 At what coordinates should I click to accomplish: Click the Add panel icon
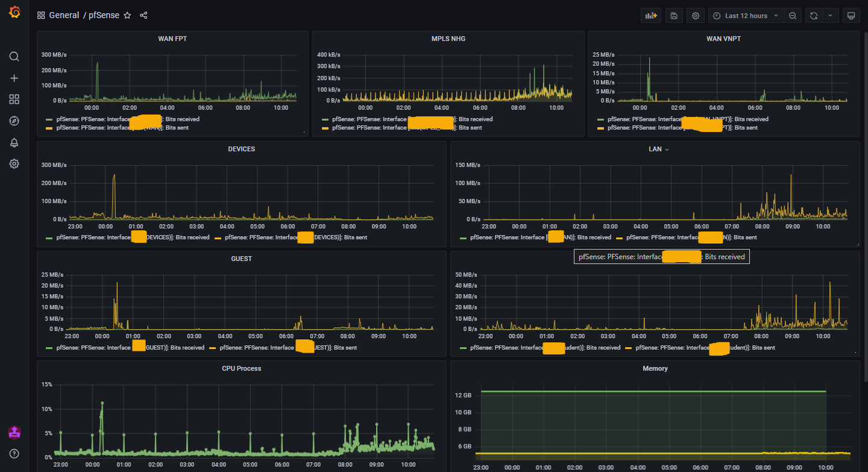(x=651, y=16)
